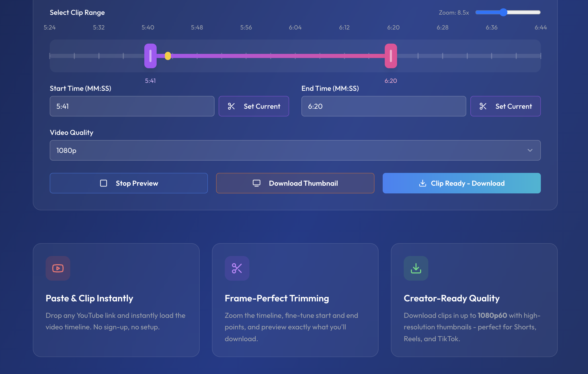Adjust the Zoom 8.5x slider handle
This screenshot has height=374, width=588.
[503, 12]
